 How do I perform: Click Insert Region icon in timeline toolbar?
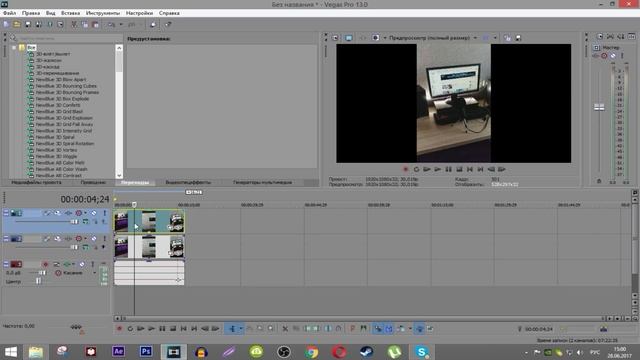pos(363,329)
